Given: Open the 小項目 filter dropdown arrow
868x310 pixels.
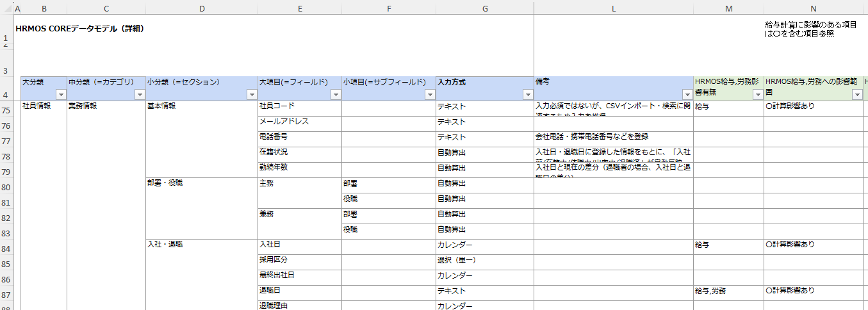Looking at the screenshot, I should 430,95.
